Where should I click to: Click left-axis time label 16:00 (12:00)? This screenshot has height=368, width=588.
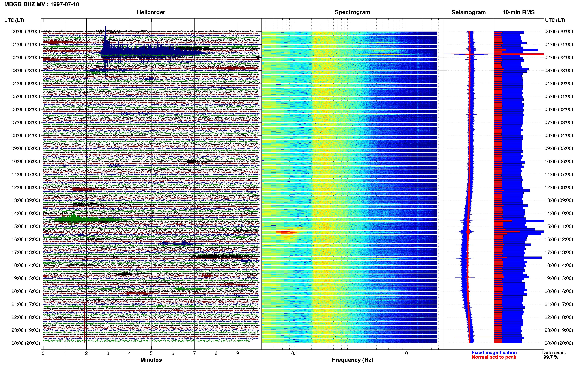click(x=26, y=239)
